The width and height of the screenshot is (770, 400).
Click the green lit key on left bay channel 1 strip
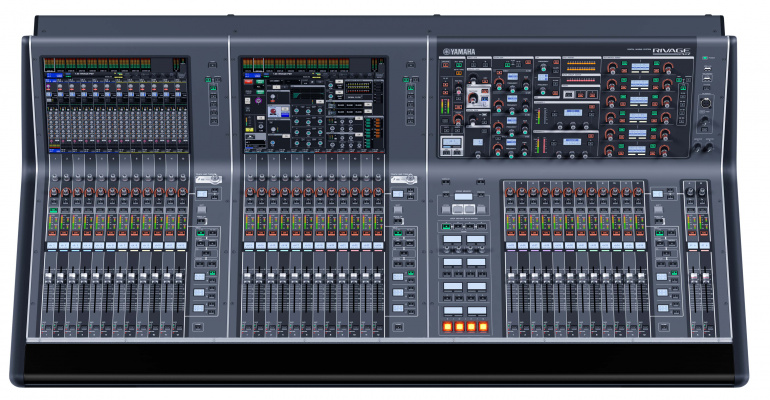pos(53,210)
